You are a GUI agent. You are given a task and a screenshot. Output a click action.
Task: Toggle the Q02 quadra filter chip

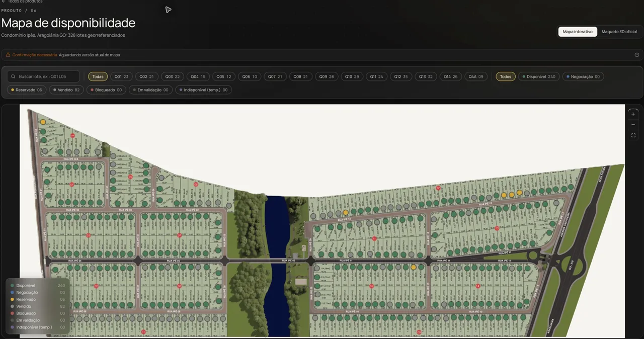coord(147,76)
